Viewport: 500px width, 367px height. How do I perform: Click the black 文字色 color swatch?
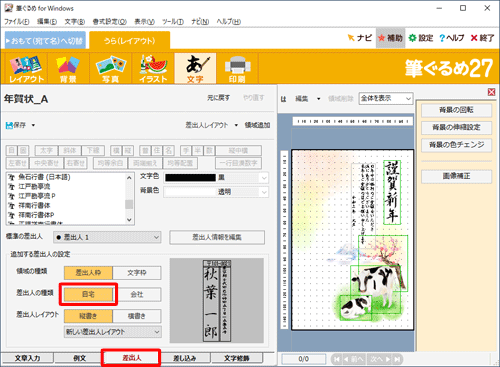[190, 178]
